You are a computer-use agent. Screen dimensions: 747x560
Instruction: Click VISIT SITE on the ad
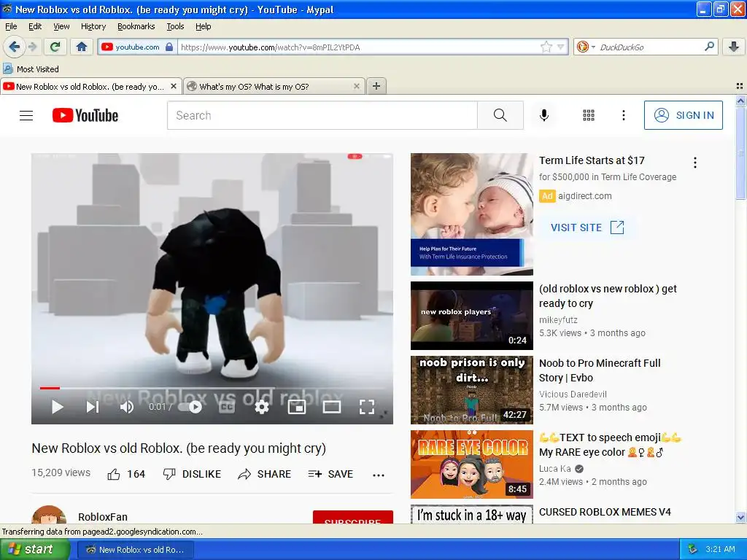[x=587, y=227]
